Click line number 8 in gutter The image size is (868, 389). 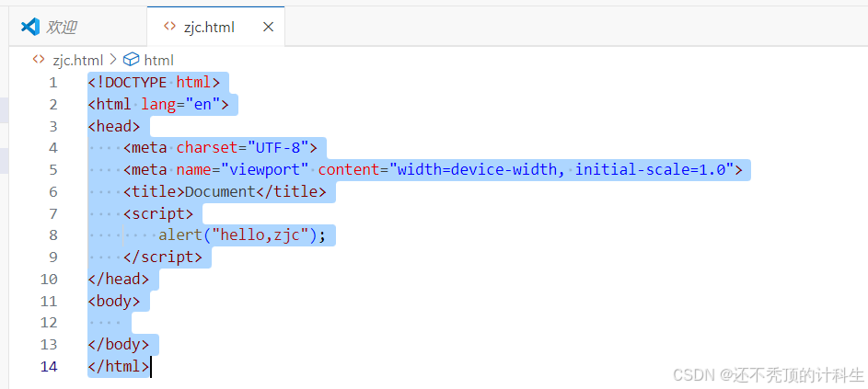(53, 235)
